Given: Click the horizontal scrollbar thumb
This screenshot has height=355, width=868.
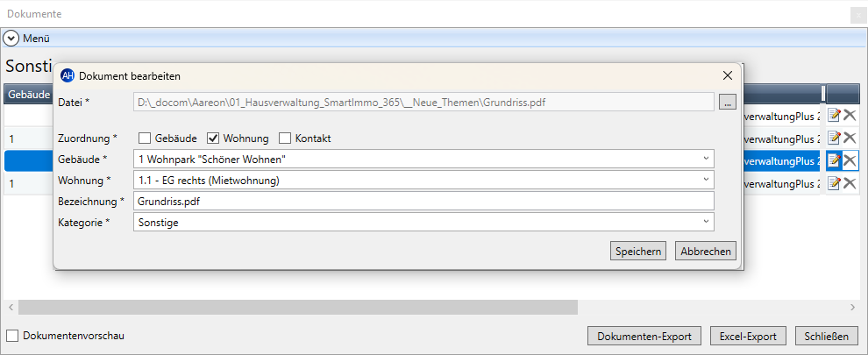Looking at the screenshot, I should pyautogui.click(x=298, y=307).
